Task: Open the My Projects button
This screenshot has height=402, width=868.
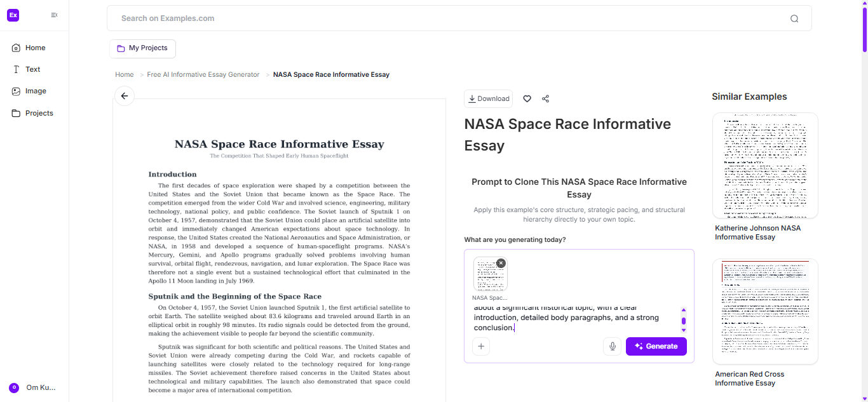Action: tap(142, 48)
